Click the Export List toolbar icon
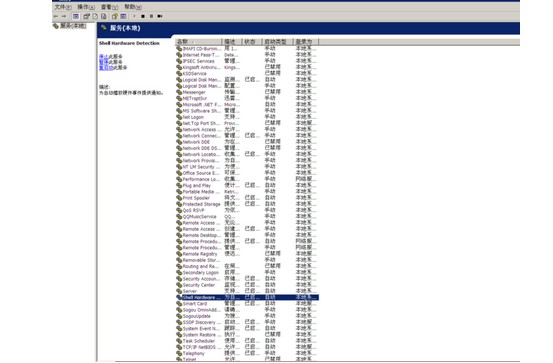The height and width of the screenshot is (363, 553). pos(103,16)
